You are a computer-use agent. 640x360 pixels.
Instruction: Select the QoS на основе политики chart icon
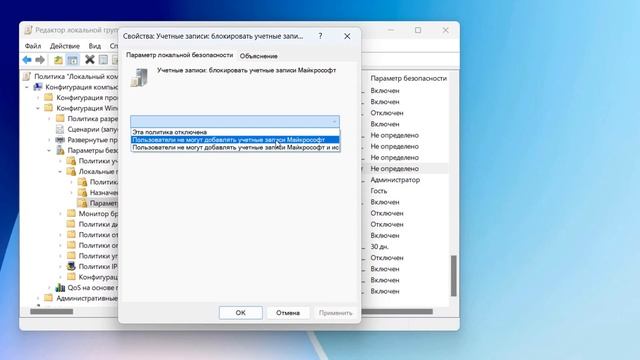pos(60,287)
